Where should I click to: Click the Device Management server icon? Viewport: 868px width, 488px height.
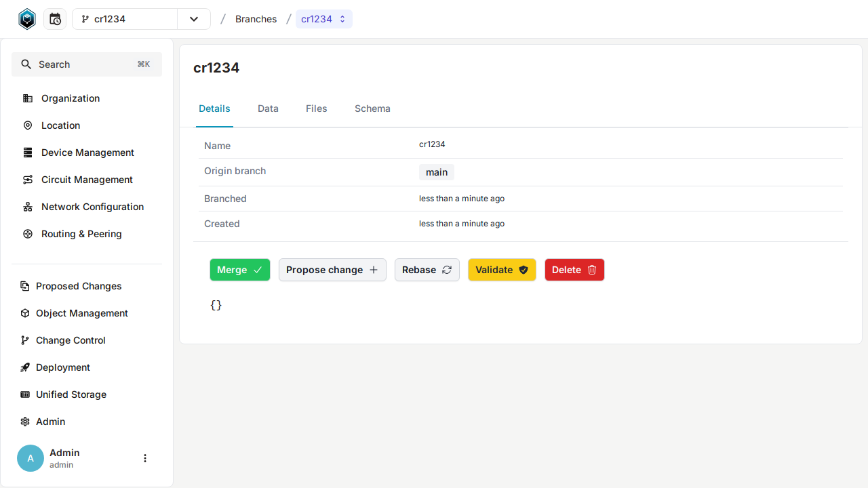click(x=28, y=152)
